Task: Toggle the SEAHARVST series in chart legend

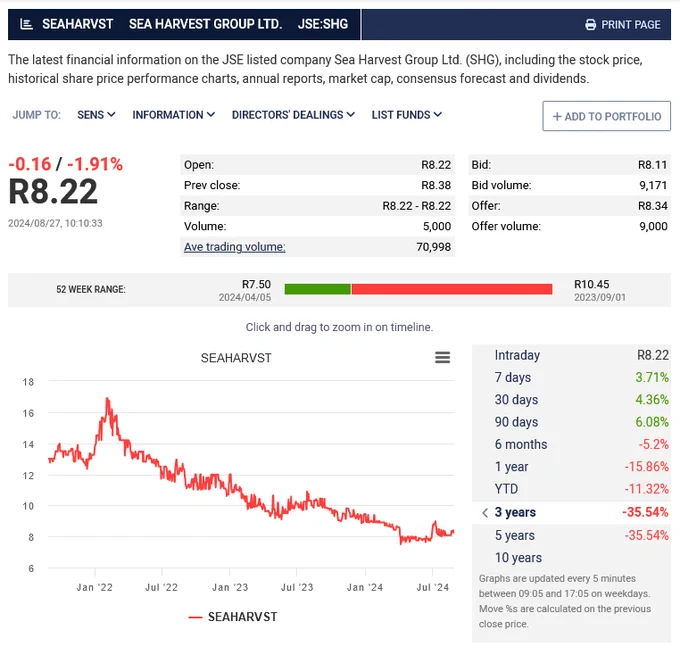Action: coord(233,617)
